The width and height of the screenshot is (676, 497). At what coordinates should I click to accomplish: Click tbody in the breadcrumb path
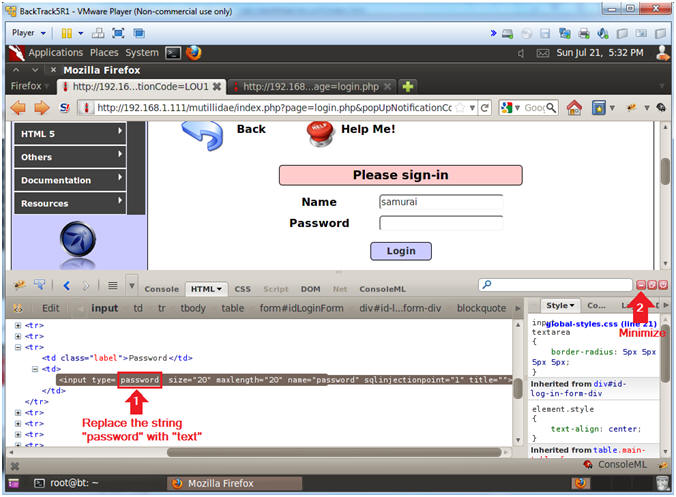(193, 308)
